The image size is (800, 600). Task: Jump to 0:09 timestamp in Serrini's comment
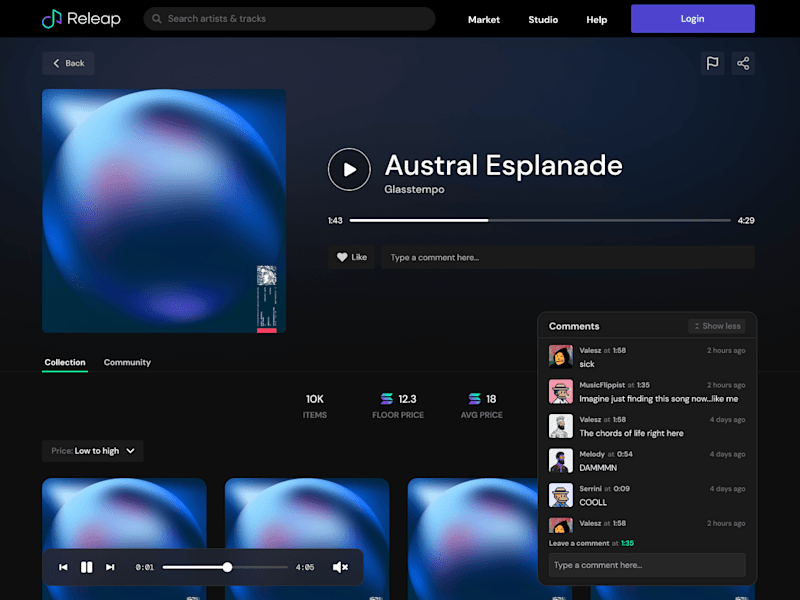point(621,489)
